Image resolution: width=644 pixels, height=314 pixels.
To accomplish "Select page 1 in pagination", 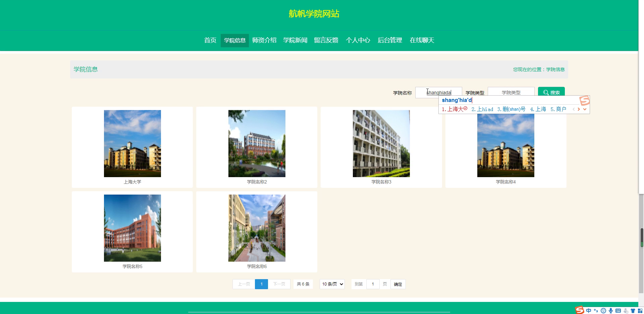I will click(262, 284).
